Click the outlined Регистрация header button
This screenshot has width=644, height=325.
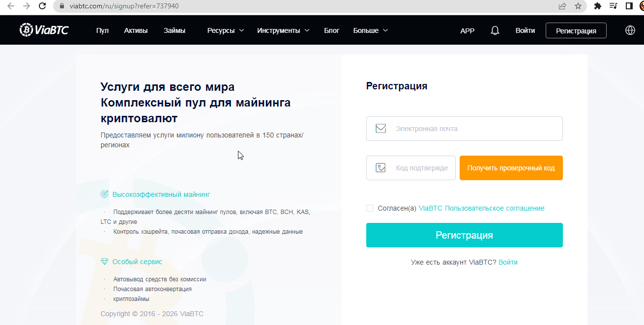click(x=576, y=30)
